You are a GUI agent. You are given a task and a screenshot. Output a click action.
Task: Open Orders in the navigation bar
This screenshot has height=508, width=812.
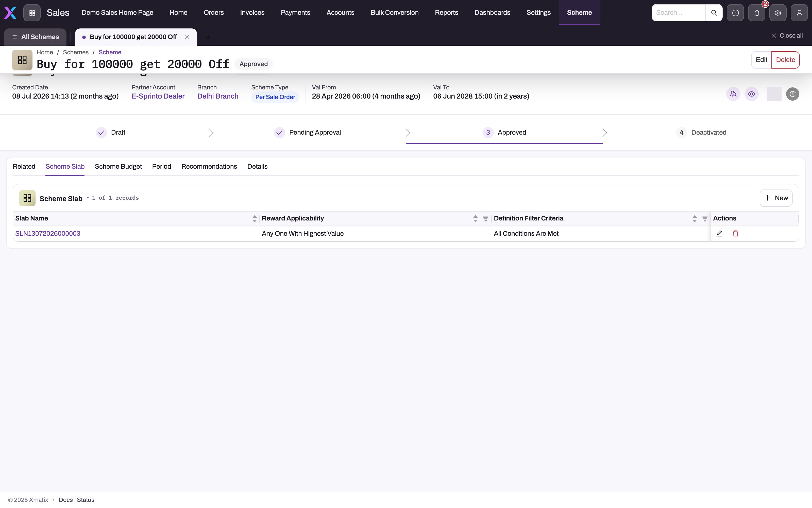click(x=214, y=13)
